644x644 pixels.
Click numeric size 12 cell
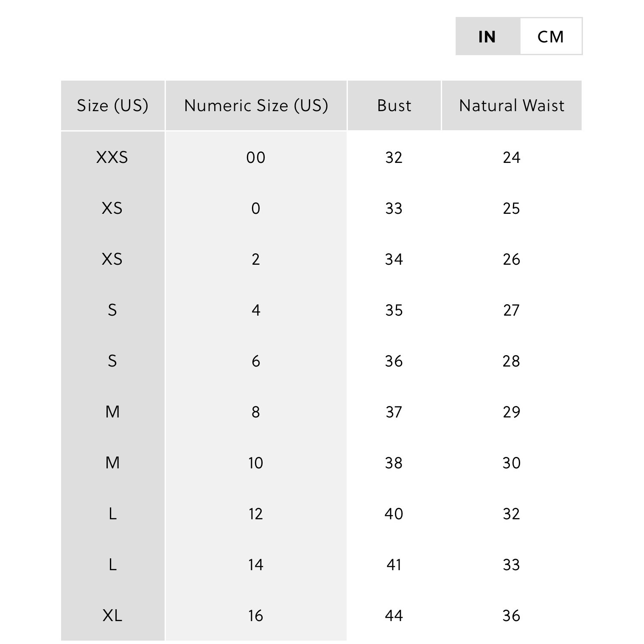click(x=256, y=514)
